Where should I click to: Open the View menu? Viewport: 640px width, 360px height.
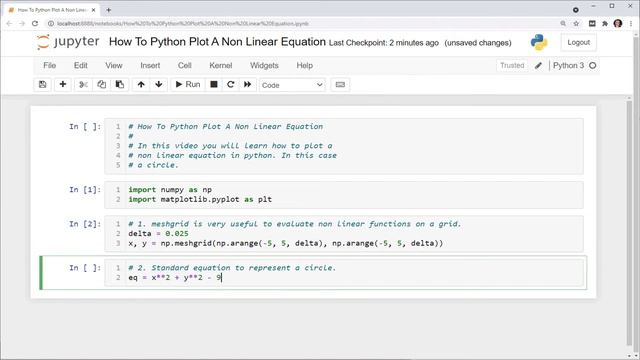(114, 65)
